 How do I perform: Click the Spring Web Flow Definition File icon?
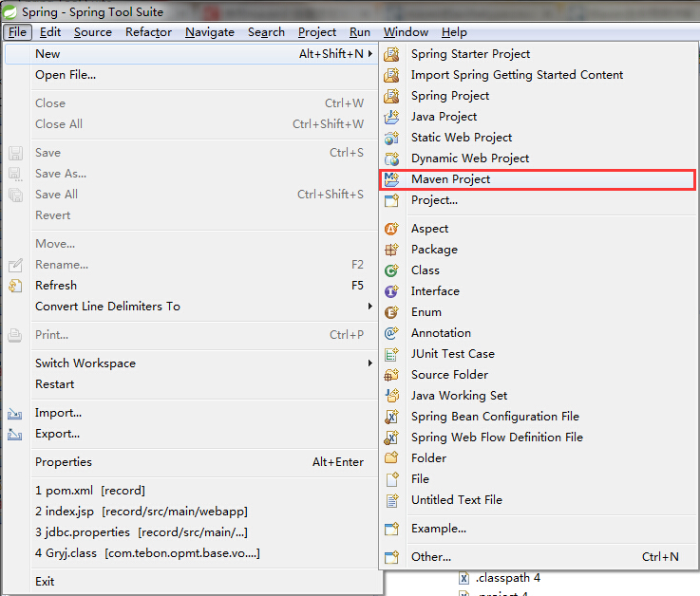[x=391, y=438]
